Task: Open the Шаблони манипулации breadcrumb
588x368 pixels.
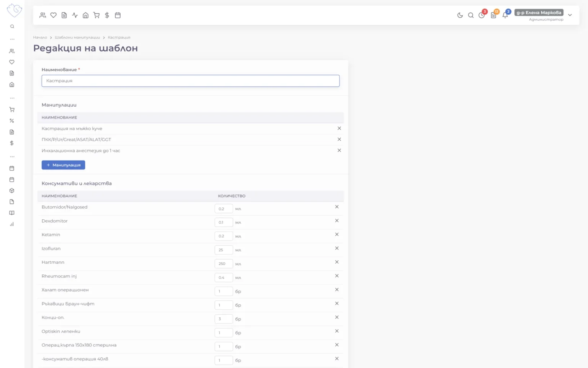Action: click(x=77, y=38)
